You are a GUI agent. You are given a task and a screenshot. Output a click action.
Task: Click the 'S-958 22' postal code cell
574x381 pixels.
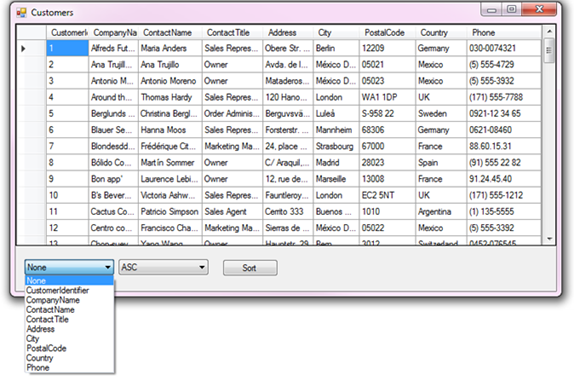(x=387, y=113)
